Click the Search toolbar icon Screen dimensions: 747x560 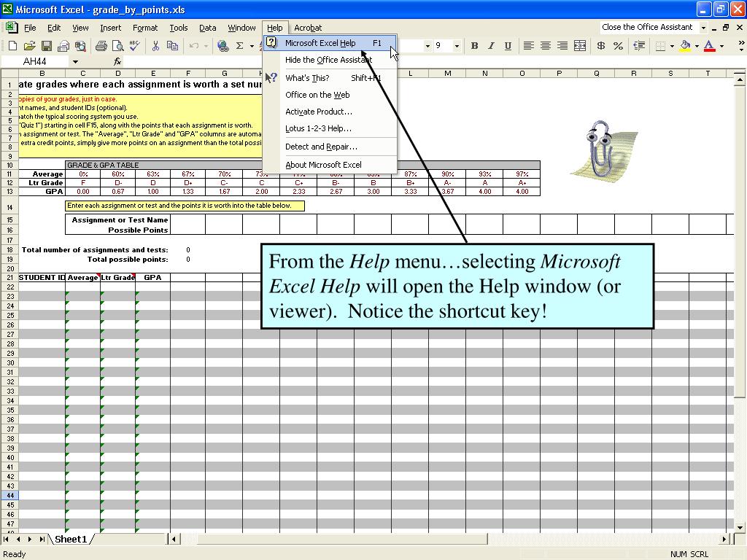pyautogui.click(x=80, y=46)
